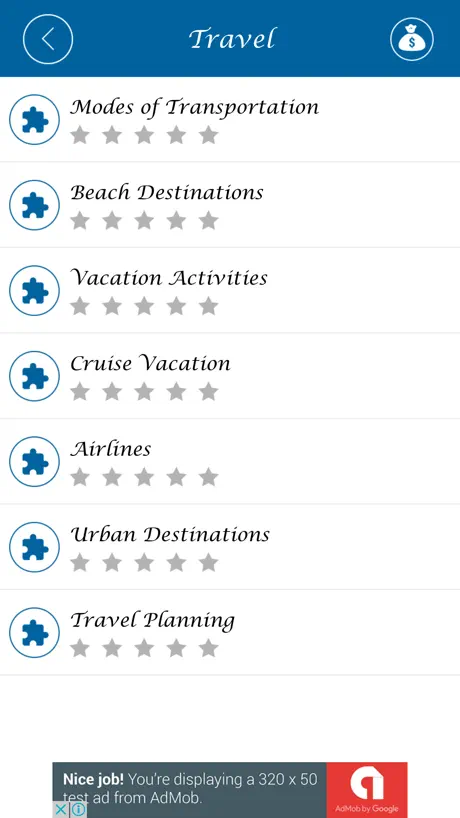
Task: Tap the back arrow icon
Action: point(48,39)
